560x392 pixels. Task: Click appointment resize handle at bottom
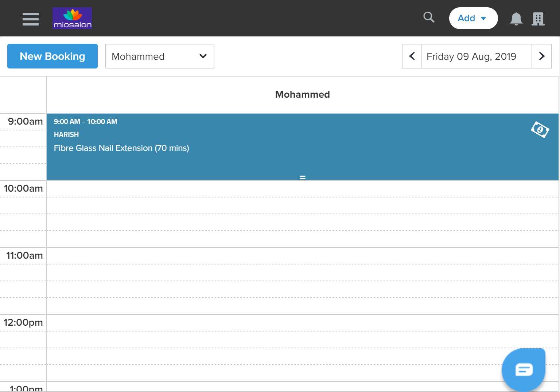303,177
